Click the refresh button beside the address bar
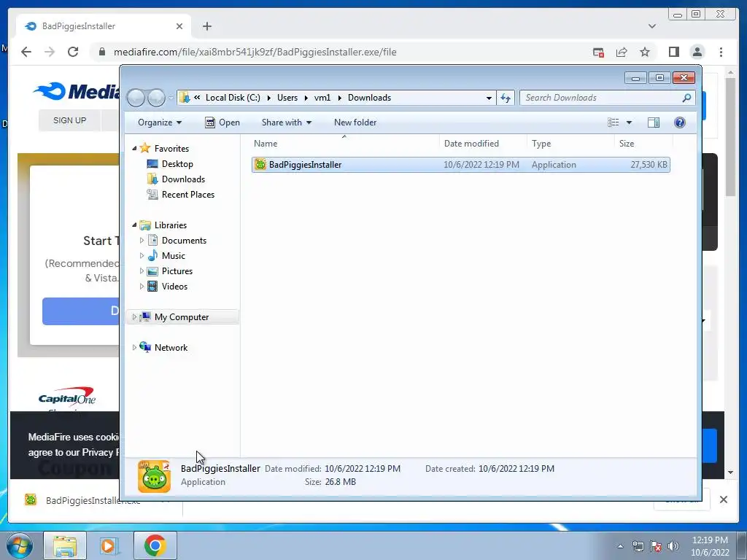This screenshot has width=747, height=560. [x=505, y=98]
